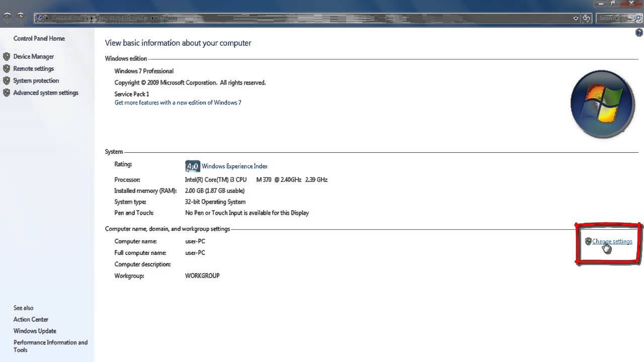The image size is (644, 362).
Task: Open Device Manager link
Action: coord(34,56)
